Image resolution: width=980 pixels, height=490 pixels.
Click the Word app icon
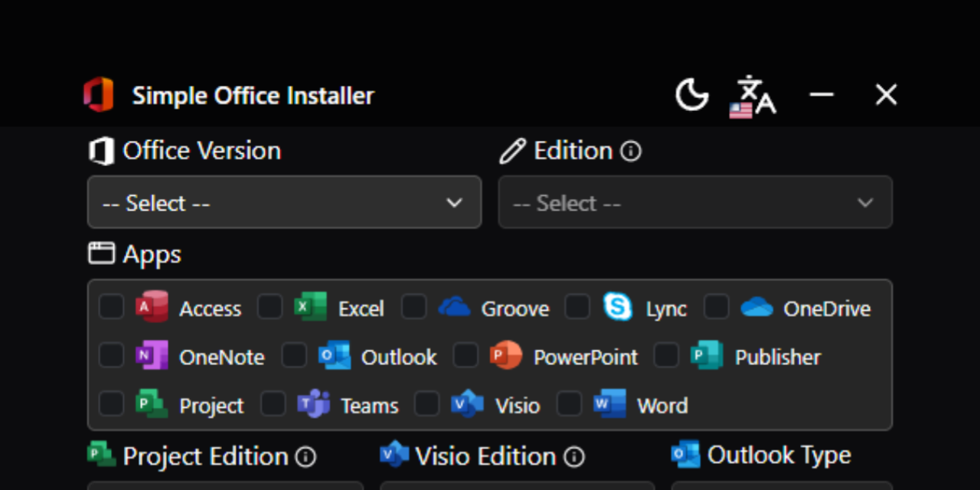click(609, 403)
